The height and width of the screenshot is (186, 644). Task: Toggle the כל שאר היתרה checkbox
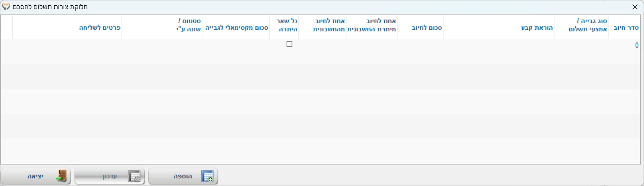point(290,44)
